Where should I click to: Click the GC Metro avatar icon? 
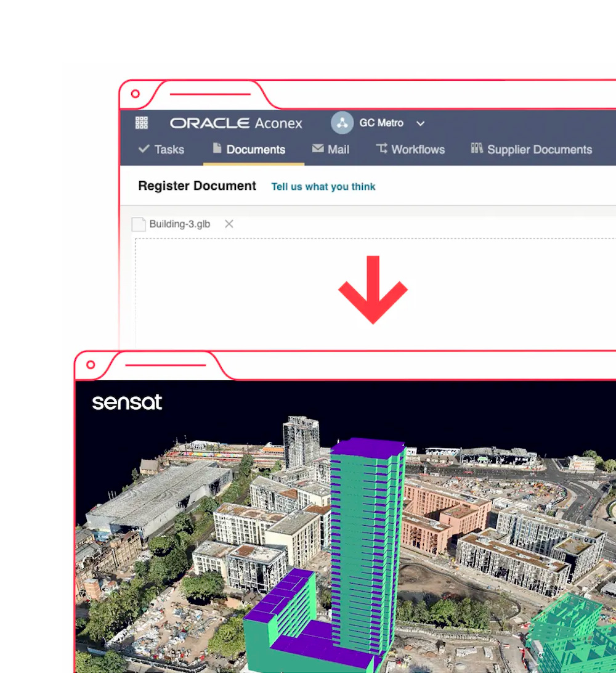(342, 123)
